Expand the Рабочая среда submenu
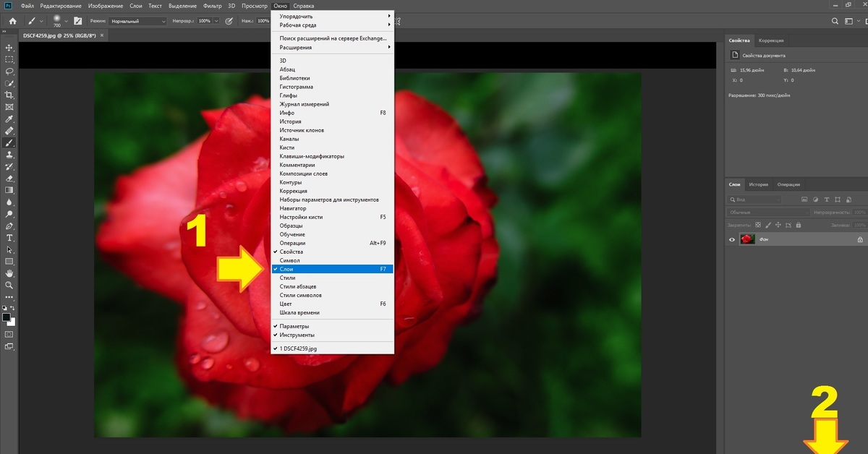Image resolution: width=868 pixels, height=454 pixels. click(x=333, y=25)
